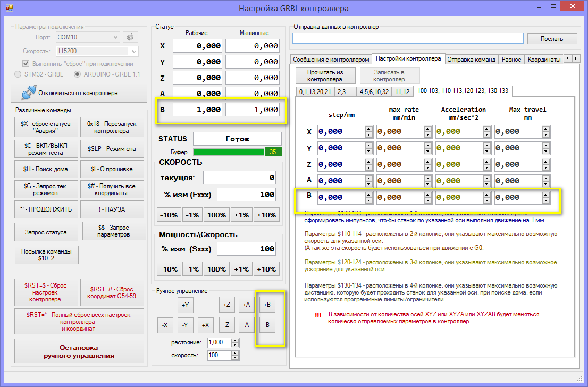Viewport: 588px width, 387px height.
Task: Click spindle +10% button under Мощность\Скорость
Action: coord(266,269)
